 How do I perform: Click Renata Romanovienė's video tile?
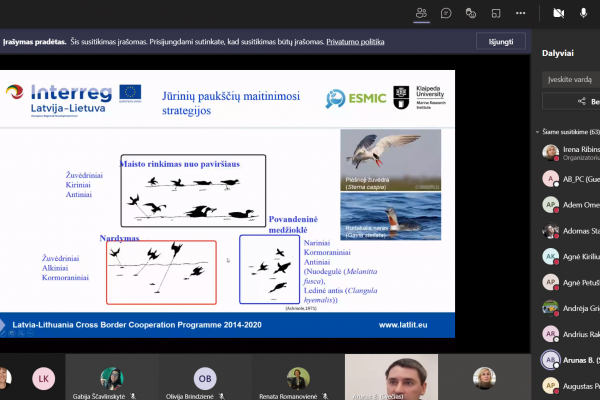coord(298,377)
